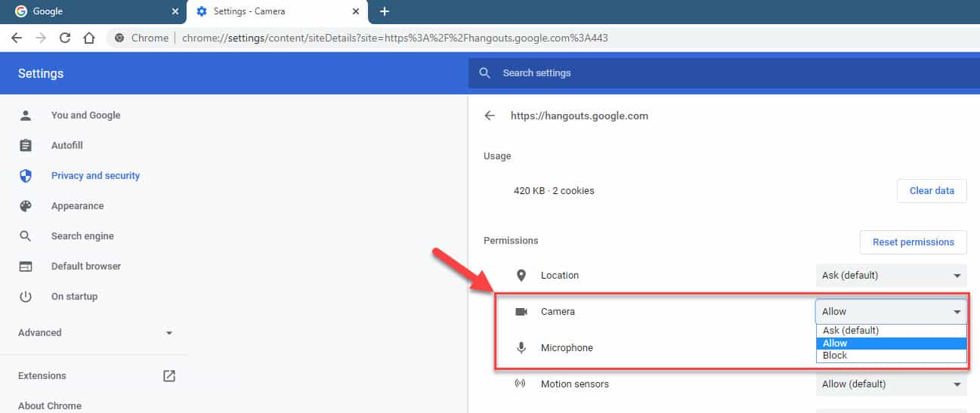Click the Google favicon on first tab
This screenshot has width=980, height=413.
pyautogui.click(x=21, y=11)
